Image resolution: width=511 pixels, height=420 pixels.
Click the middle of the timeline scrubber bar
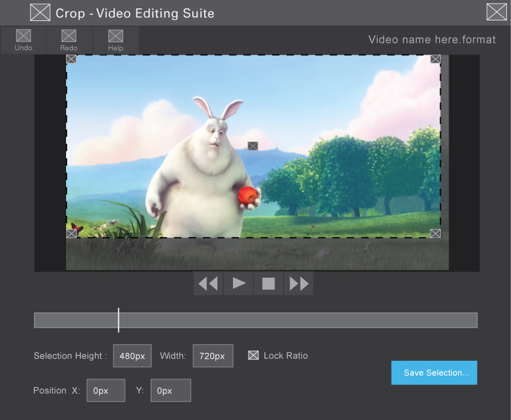click(x=256, y=320)
